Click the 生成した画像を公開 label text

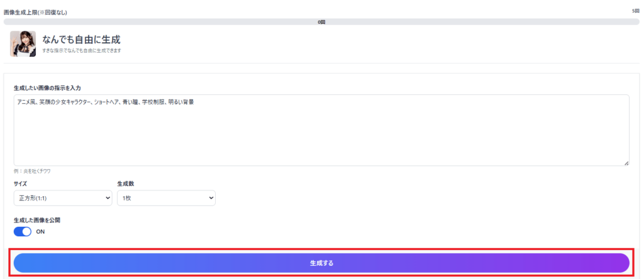(37, 220)
